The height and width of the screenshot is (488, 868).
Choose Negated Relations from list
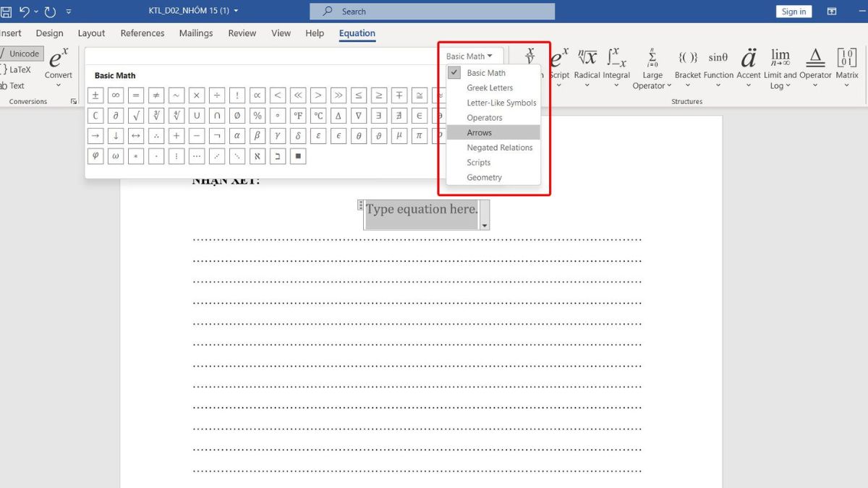pos(493,147)
